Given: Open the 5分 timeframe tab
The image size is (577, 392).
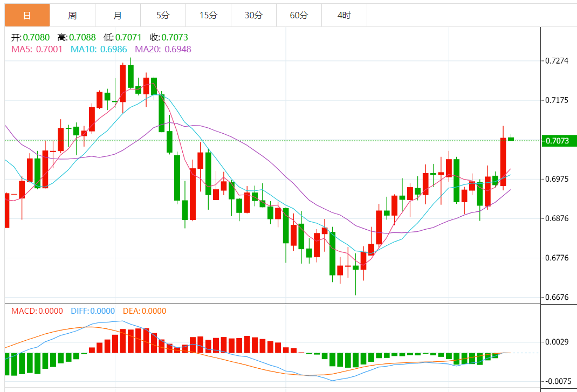Looking at the screenshot, I should [x=163, y=15].
